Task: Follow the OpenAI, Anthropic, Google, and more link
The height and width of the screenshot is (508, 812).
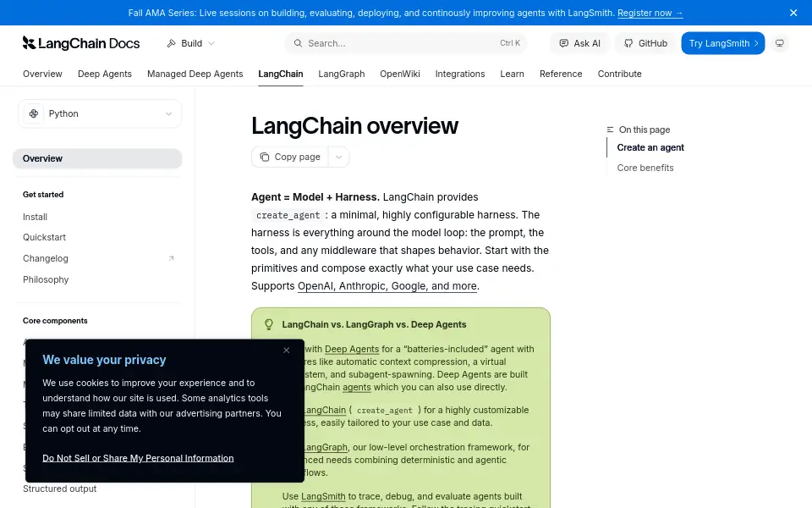Action: click(x=387, y=286)
